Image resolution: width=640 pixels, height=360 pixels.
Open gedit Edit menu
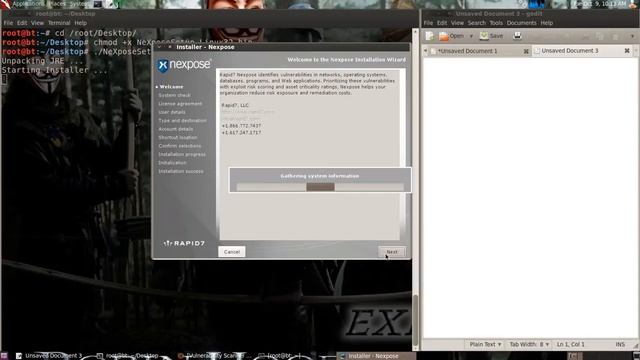coord(442,23)
